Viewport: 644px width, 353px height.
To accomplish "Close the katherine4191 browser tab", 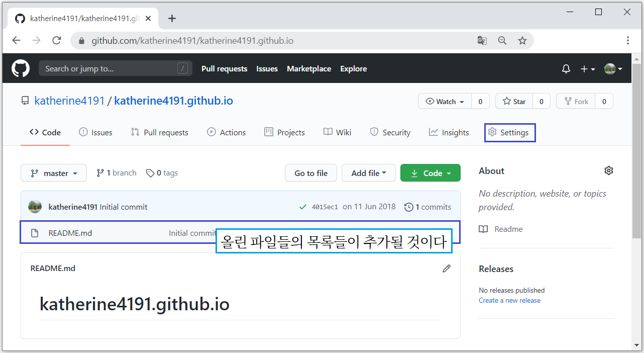I will [148, 19].
